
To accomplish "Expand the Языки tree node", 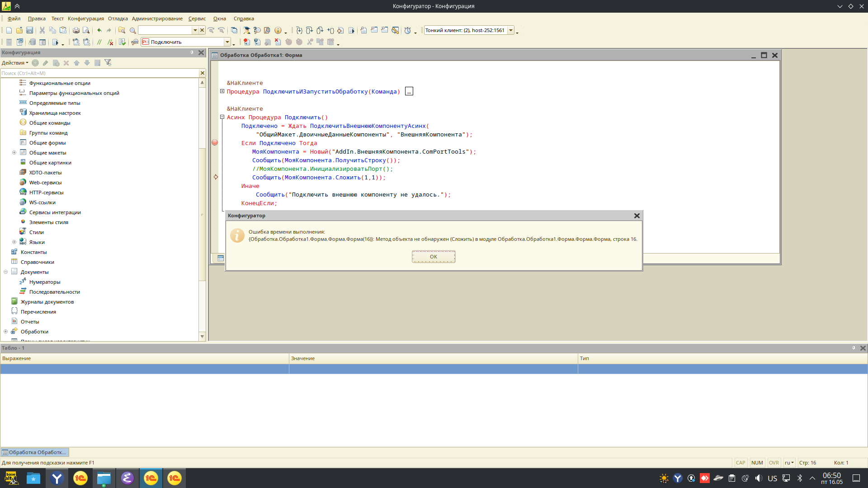I will [x=14, y=242].
